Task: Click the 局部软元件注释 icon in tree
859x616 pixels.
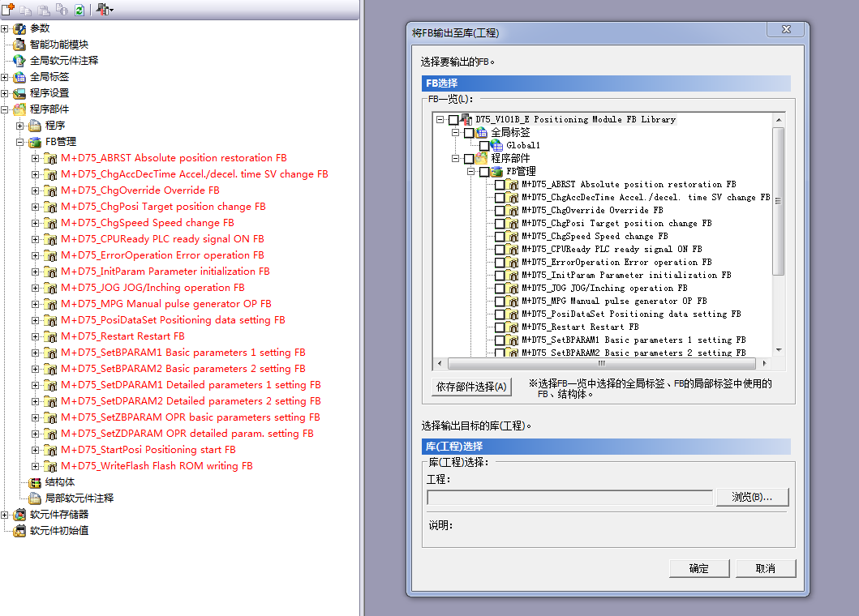Action: pyautogui.click(x=35, y=498)
